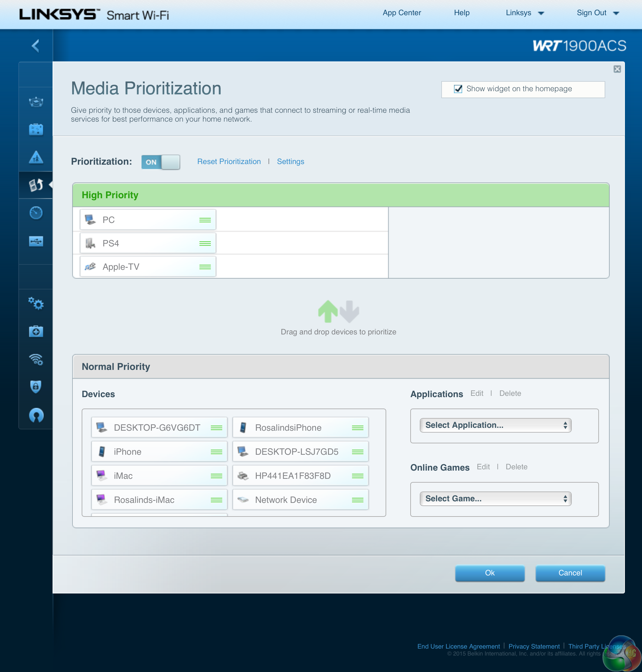Open Help in top menu
Viewport: 642px width, 672px height.
(461, 13)
